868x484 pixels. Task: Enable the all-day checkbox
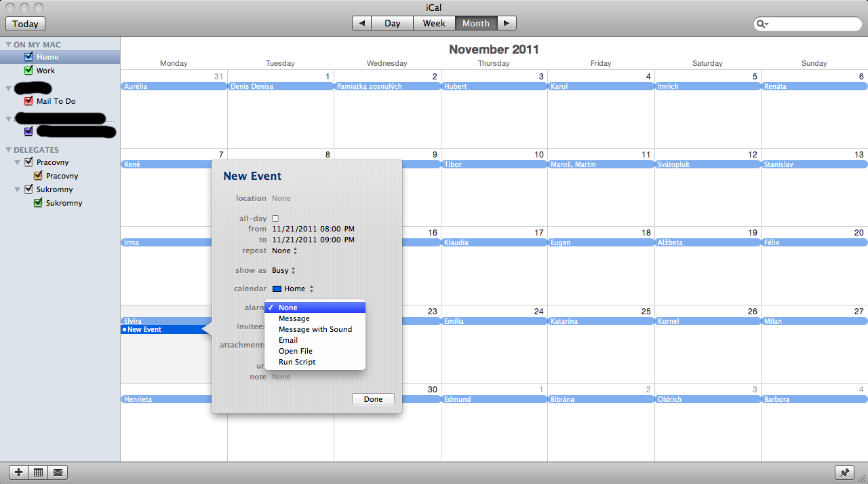[x=275, y=219]
